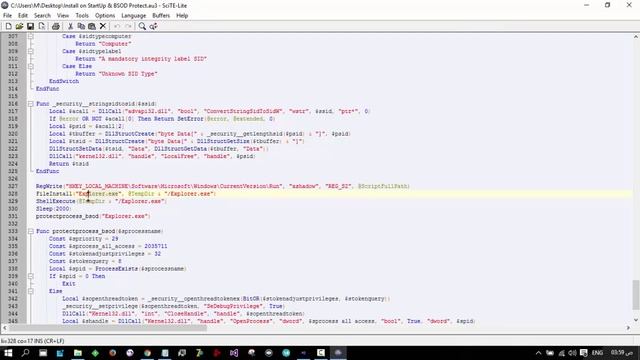Print the script using the printer icon
This screenshot has width=640, height=360.
56,26
